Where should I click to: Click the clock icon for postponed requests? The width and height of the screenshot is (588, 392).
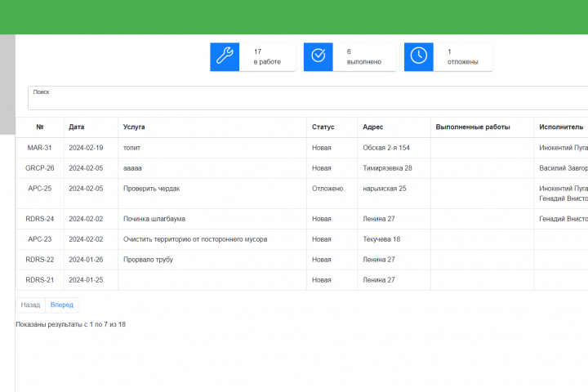(x=418, y=56)
